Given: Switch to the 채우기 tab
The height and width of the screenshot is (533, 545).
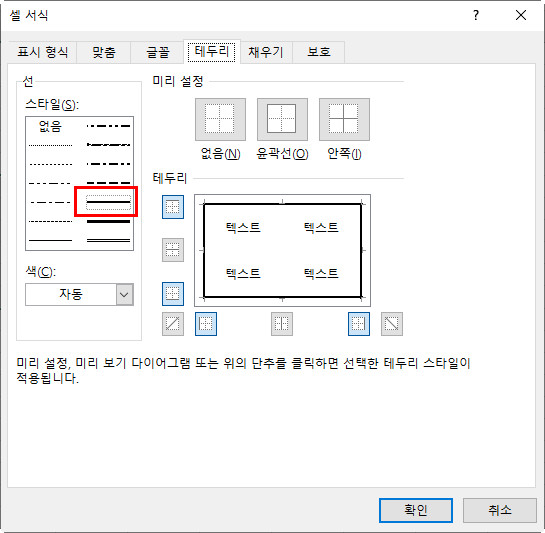Looking at the screenshot, I should (266, 52).
